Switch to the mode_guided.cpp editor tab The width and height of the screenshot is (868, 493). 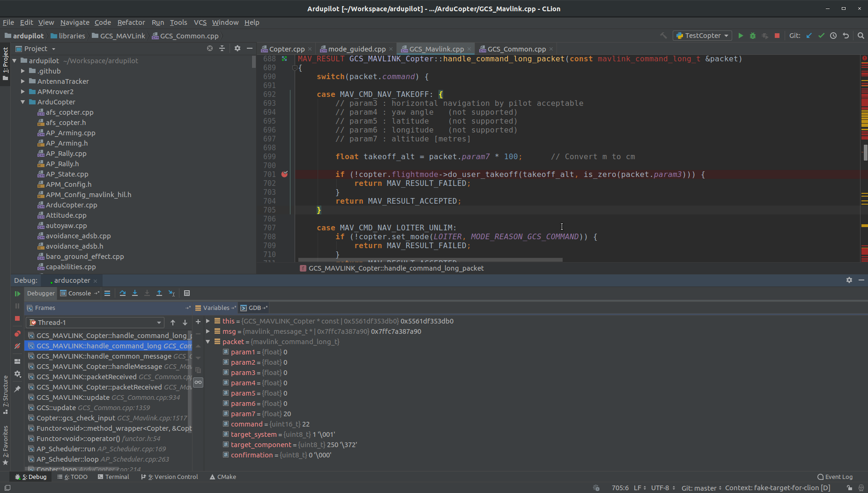[356, 49]
